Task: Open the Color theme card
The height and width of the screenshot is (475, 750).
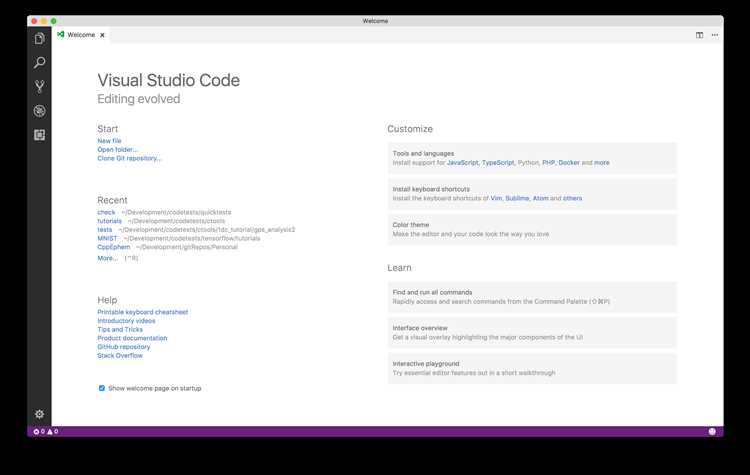Action: 532,230
